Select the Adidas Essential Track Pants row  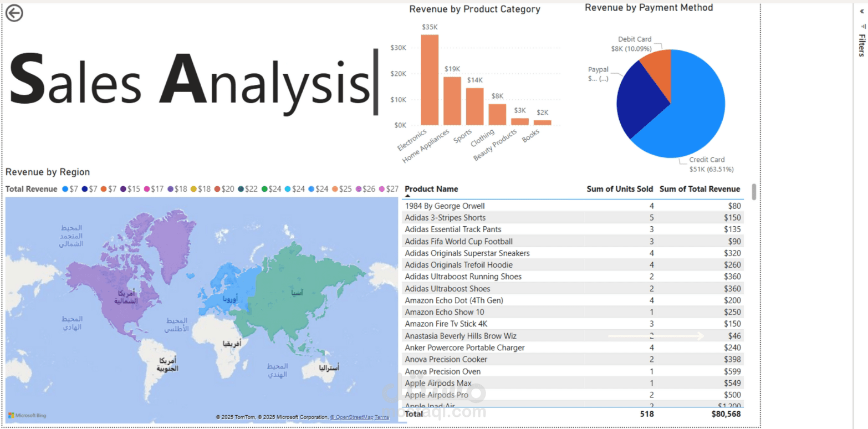(573, 229)
